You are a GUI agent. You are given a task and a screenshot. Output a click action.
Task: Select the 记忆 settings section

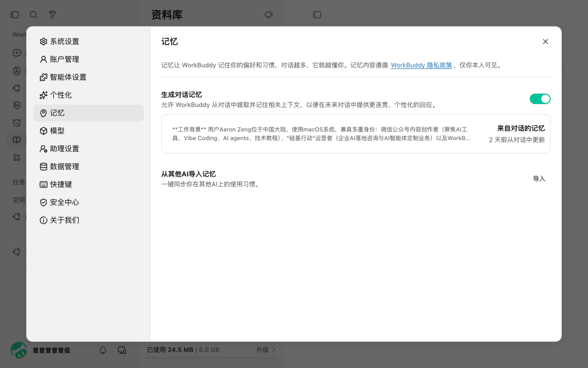[89, 113]
